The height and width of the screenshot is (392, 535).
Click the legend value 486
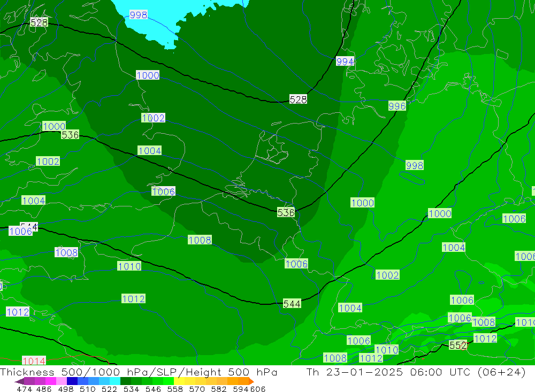44,389
